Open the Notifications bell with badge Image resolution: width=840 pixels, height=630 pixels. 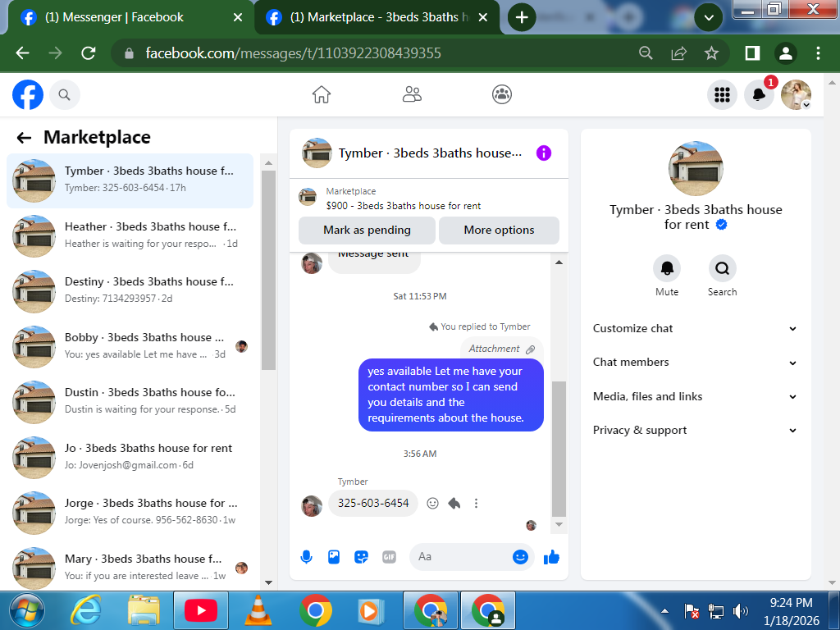[759, 95]
